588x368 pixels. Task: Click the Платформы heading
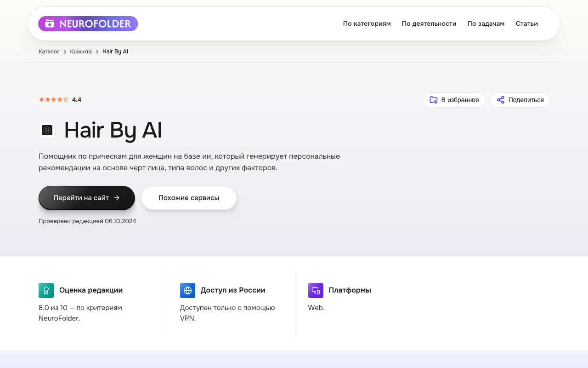(x=350, y=290)
